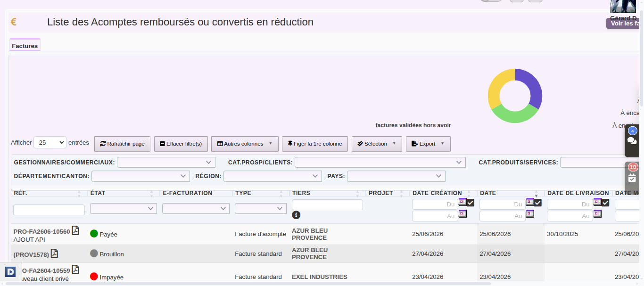Open draft invoice link (PROV1578)
Image resolution: width=644 pixels, height=286 pixels.
tap(31, 254)
